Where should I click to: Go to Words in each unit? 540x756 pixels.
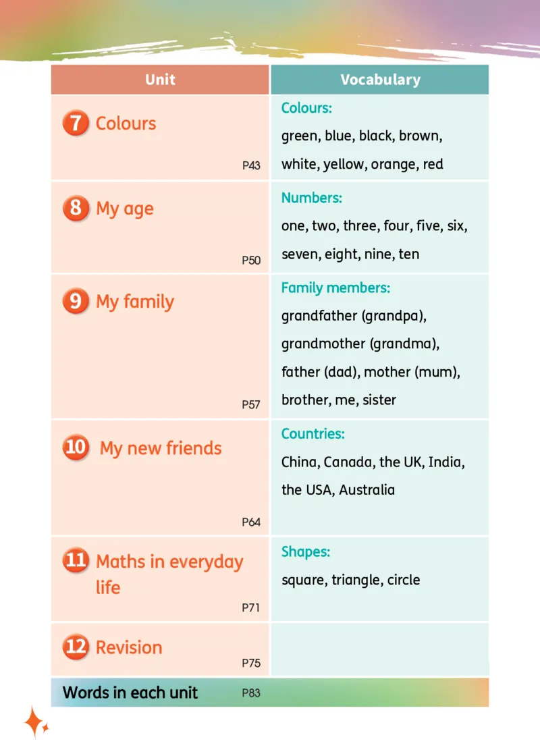click(130, 693)
